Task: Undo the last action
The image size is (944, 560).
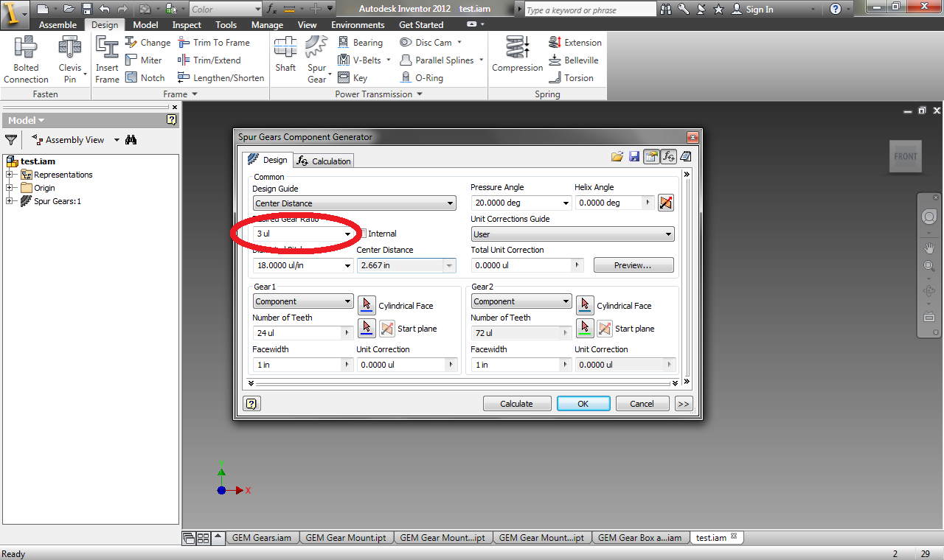Action: (104, 10)
